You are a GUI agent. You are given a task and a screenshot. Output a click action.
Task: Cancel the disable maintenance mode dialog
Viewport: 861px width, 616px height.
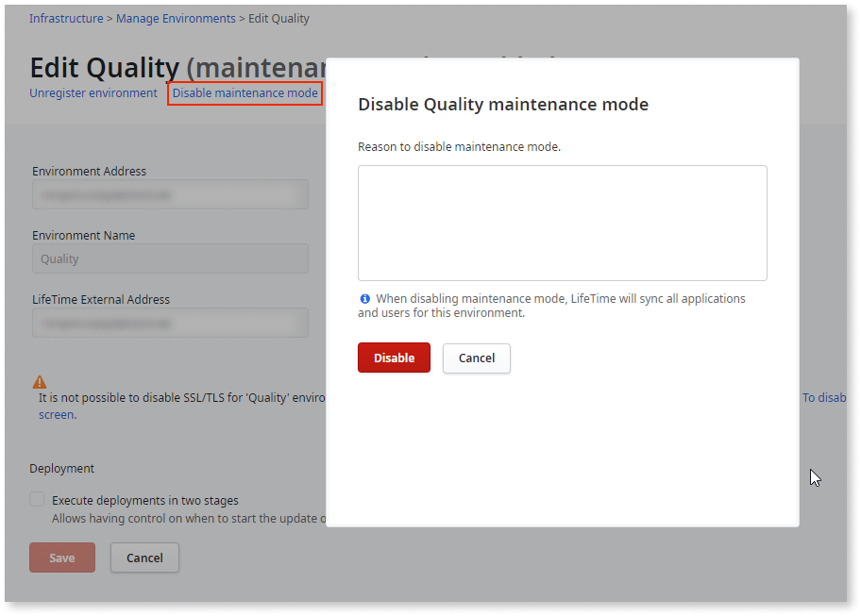coord(476,358)
